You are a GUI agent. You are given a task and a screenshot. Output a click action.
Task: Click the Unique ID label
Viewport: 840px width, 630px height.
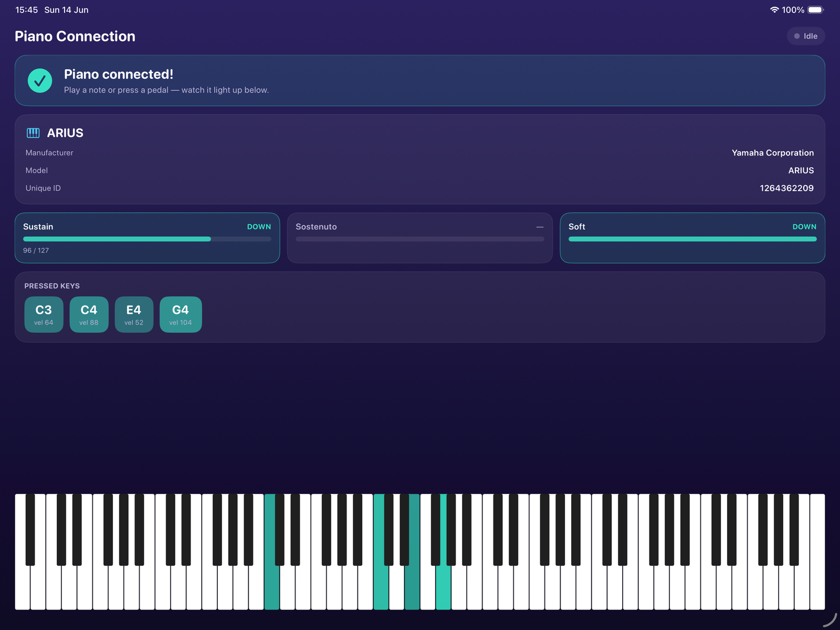point(43,188)
